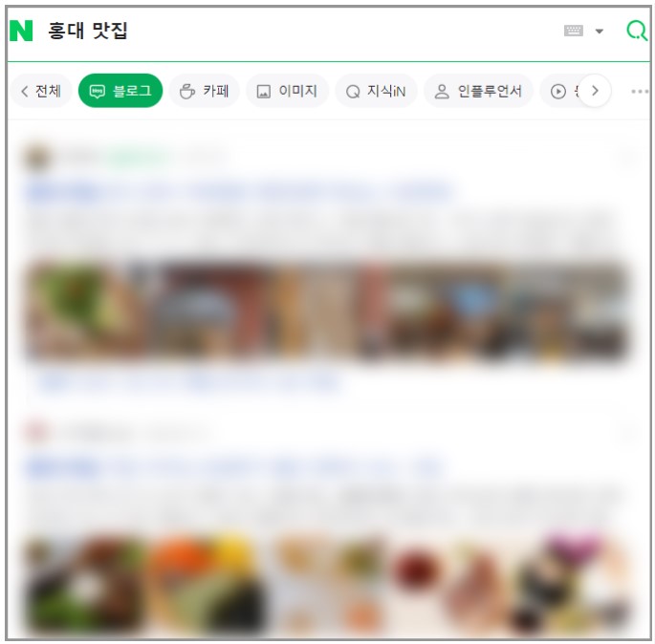The width and height of the screenshot is (655, 644).
Task: Click the partially hidden video tab play icon
Action: [x=558, y=91]
